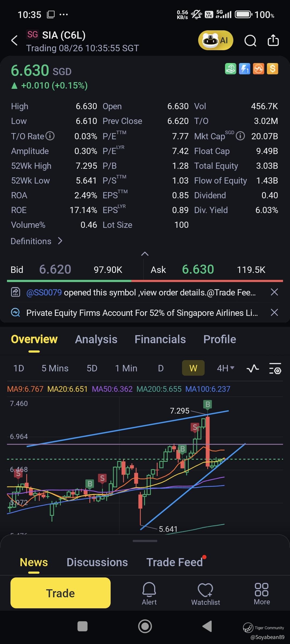
Task: Tap the 5.641 low label on chart
Action: 168,529
